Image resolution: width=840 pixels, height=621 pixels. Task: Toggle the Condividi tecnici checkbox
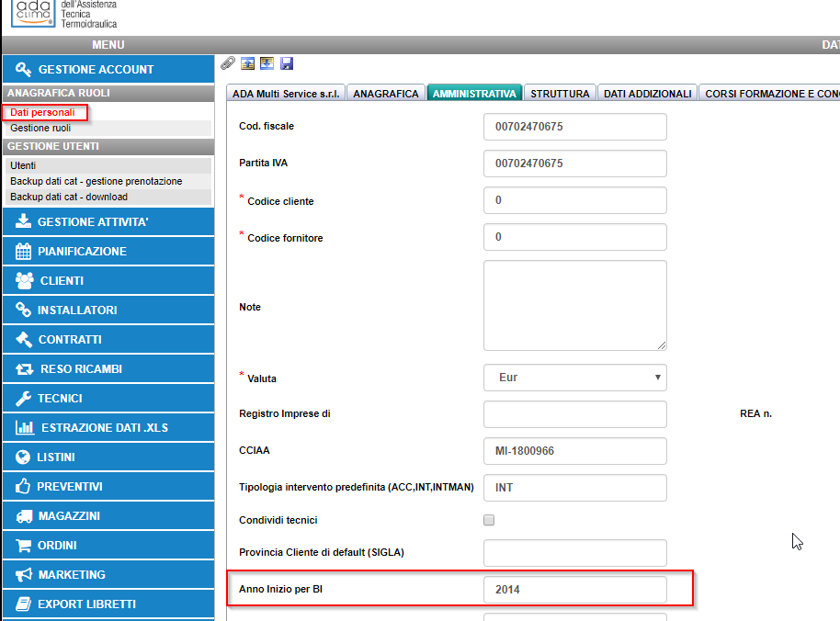point(489,520)
